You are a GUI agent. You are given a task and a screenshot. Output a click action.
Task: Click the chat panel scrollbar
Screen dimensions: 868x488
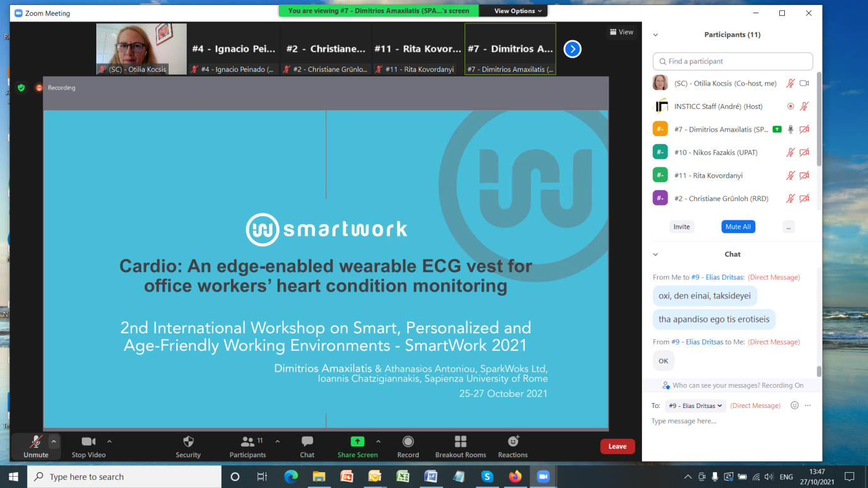coord(819,371)
